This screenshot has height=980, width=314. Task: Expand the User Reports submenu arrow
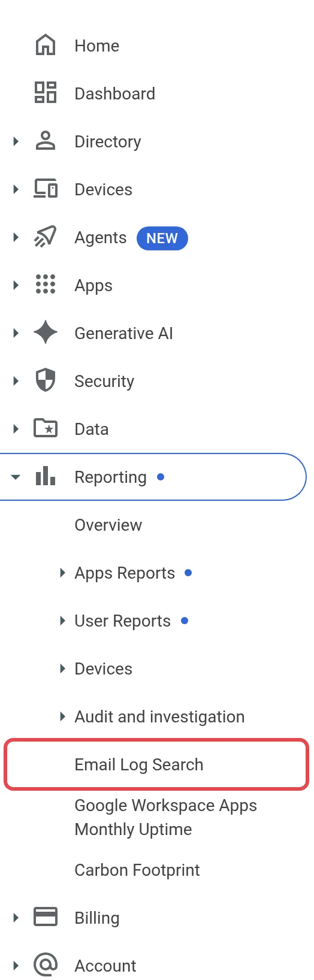pyautogui.click(x=62, y=621)
